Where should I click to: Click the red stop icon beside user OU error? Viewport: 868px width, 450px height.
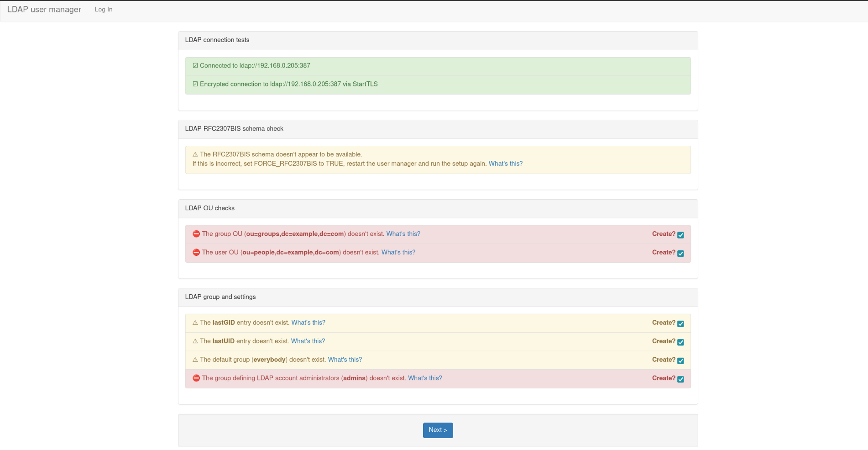196,252
